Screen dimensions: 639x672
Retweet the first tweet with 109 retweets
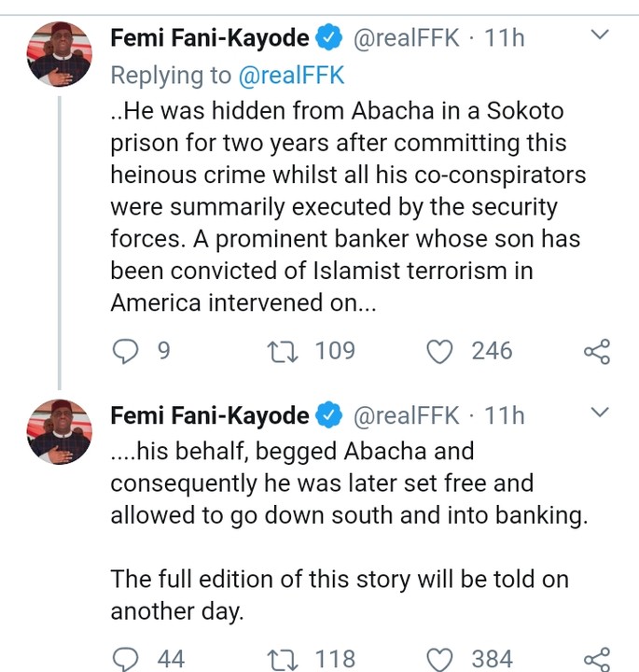pos(279,351)
